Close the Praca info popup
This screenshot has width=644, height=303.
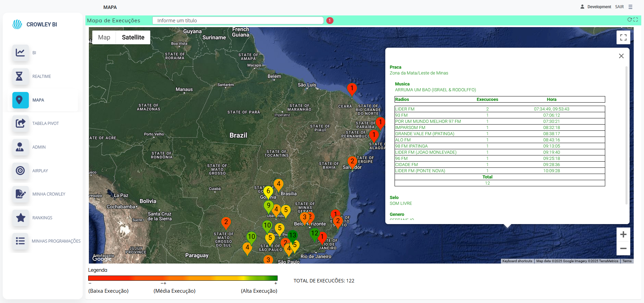pyautogui.click(x=621, y=56)
